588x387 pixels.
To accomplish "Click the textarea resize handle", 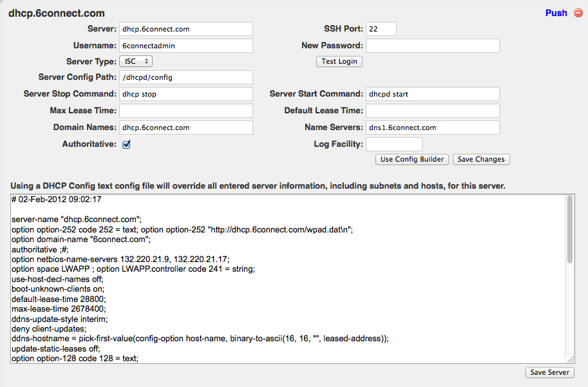I will point(571,359).
